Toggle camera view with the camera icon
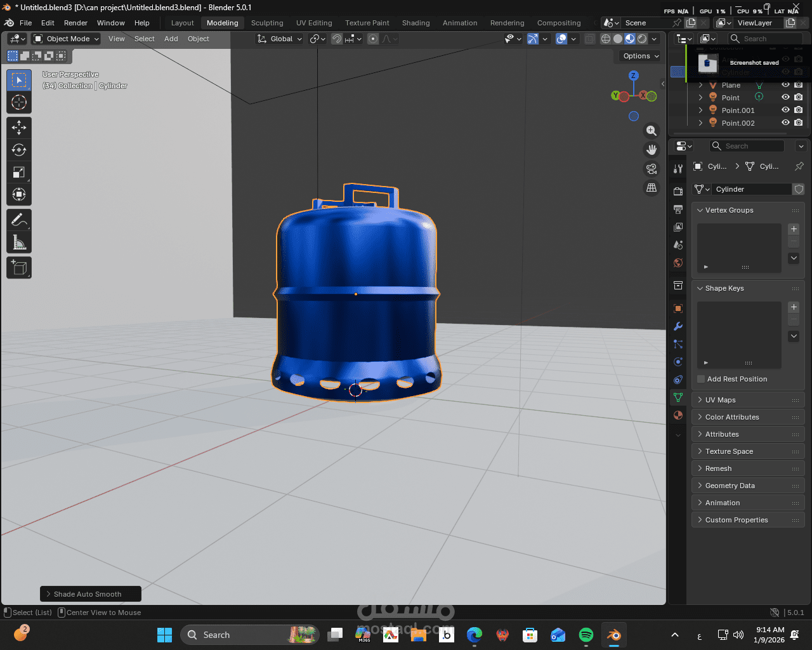The width and height of the screenshot is (812, 650). coord(652,169)
